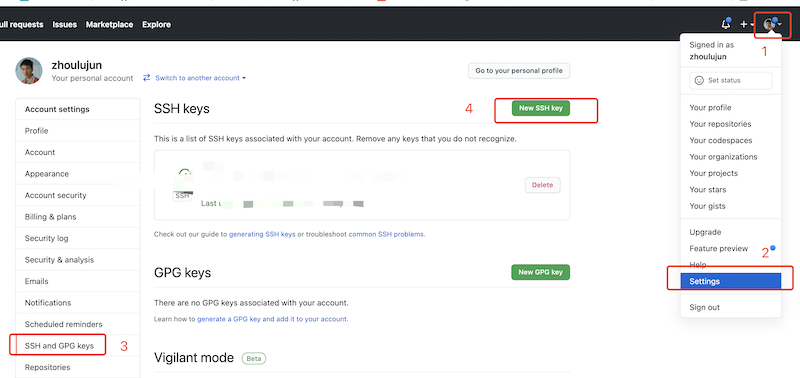Click the New GPG key button

[540, 272]
